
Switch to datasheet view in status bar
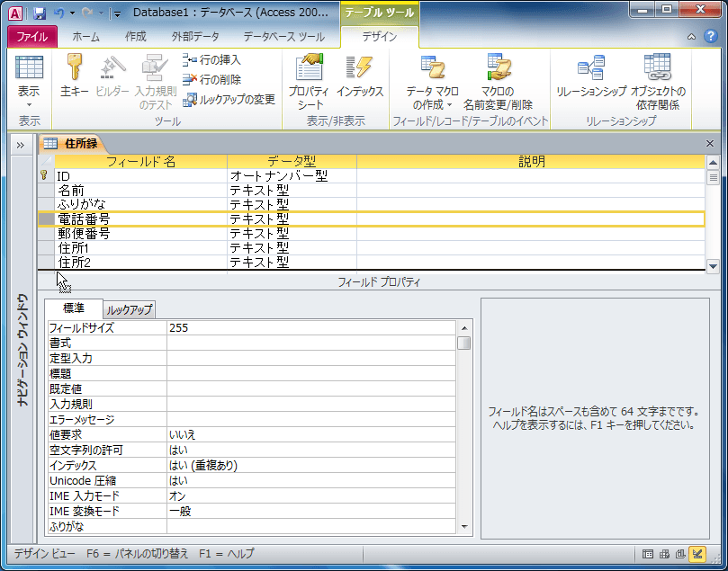648,554
